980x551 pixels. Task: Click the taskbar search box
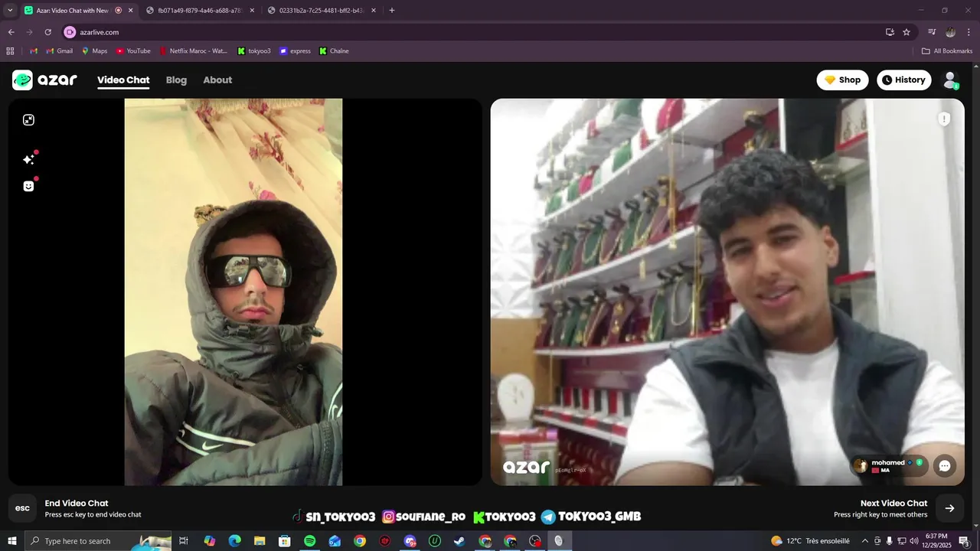(98, 541)
